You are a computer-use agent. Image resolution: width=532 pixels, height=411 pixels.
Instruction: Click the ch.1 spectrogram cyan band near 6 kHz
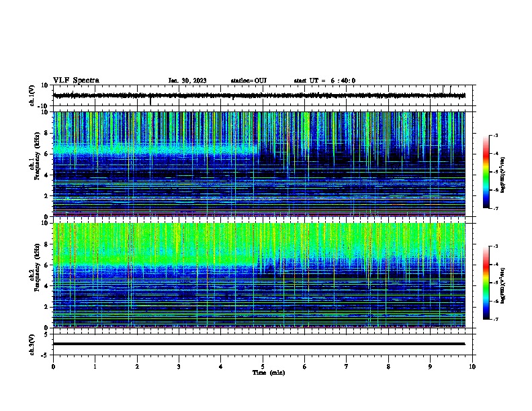click(154, 149)
